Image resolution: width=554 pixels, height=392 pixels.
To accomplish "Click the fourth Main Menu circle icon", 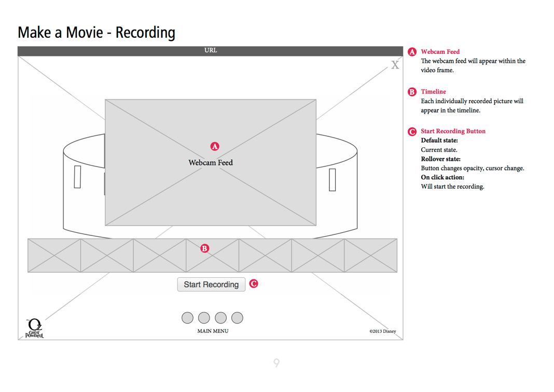I will [237, 318].
